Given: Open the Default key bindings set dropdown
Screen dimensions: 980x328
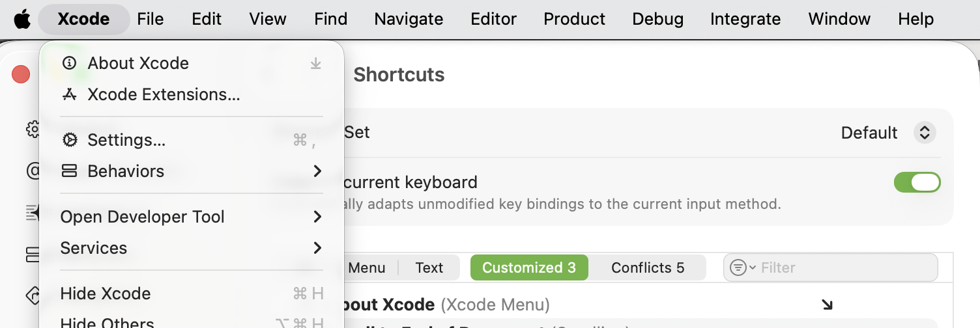Looking at the screenshot, I should [x=923, y=133].
